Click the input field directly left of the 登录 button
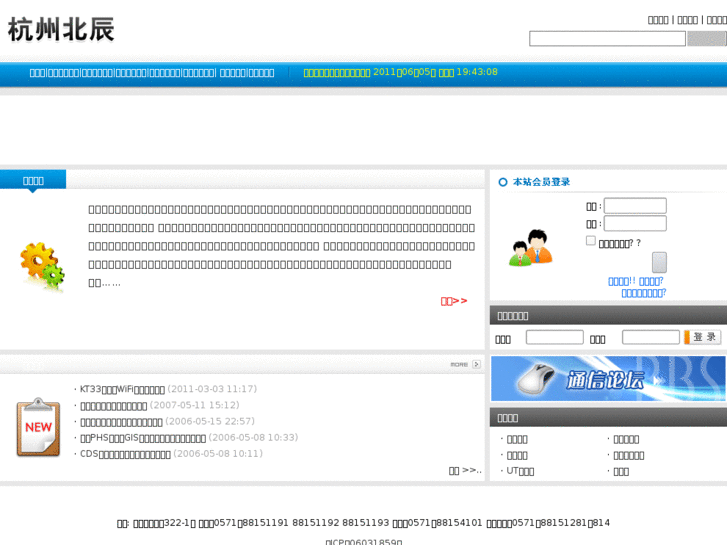Viewport: 727px width, 545px height. point(650,337)
